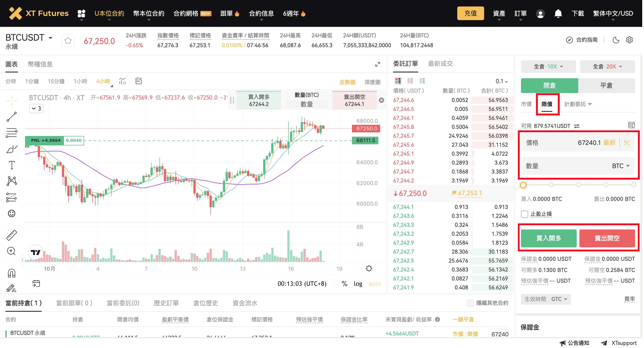The height and width of the screenshot is (348, 644).
Task: Open the 0.1 orderbook precision dropdown
Action: tap(501, 81)
